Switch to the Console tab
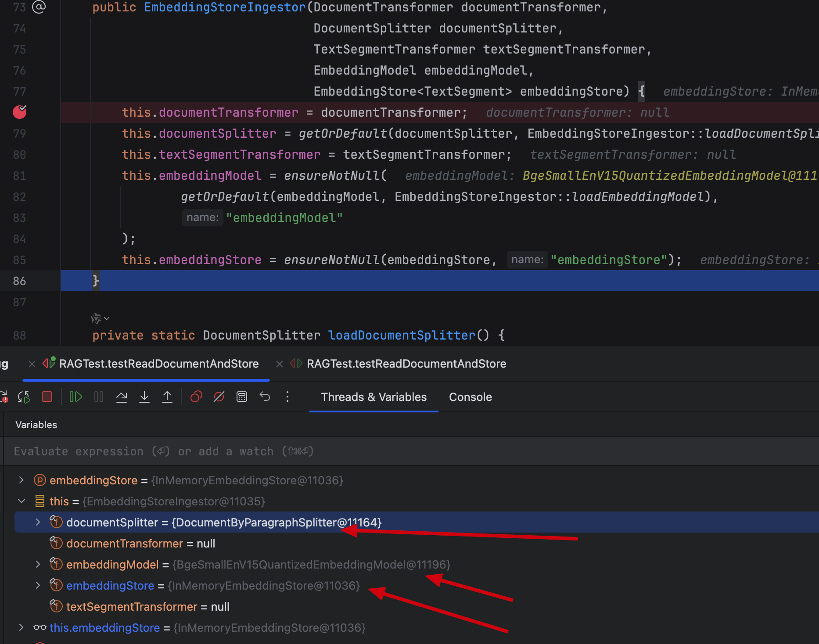819x644 pixels. click(x=471, y=397)
